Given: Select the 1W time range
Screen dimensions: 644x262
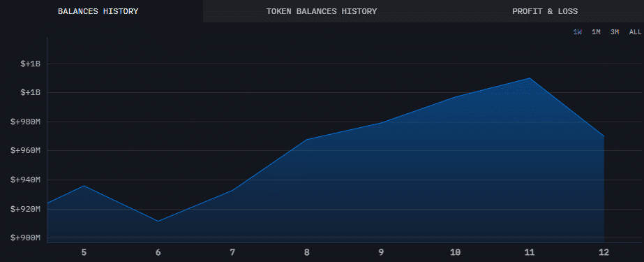Looking at the screenshot, I should (578, 32).
